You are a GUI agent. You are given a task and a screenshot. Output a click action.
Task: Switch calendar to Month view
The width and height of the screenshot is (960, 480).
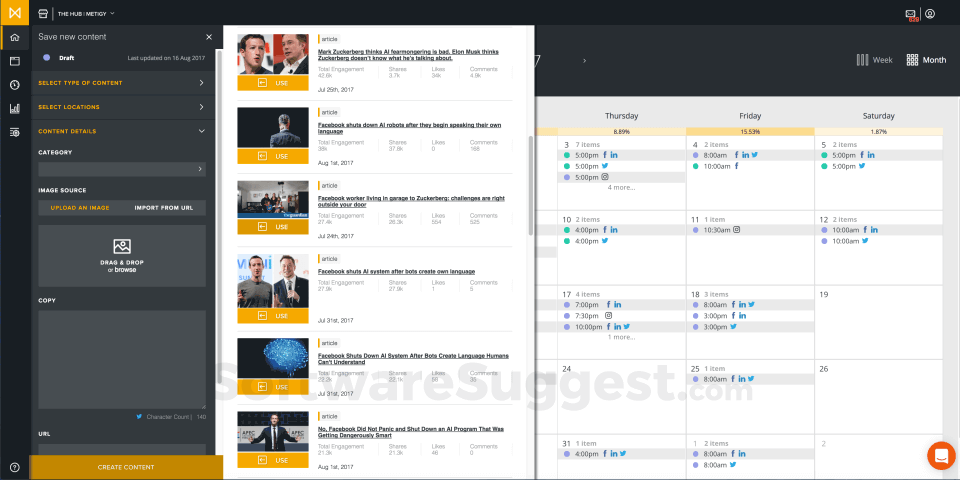(926, 60)
